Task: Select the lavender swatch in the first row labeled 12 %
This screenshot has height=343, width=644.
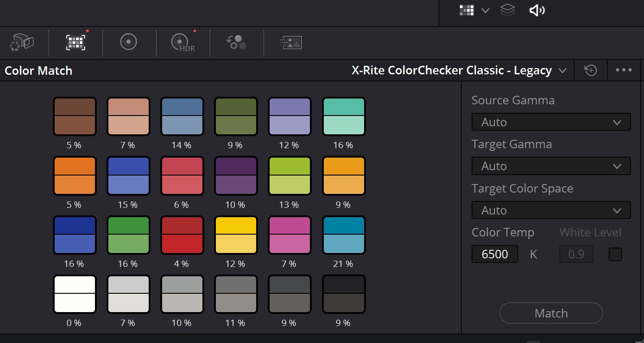Action: (x=290, y=116)
